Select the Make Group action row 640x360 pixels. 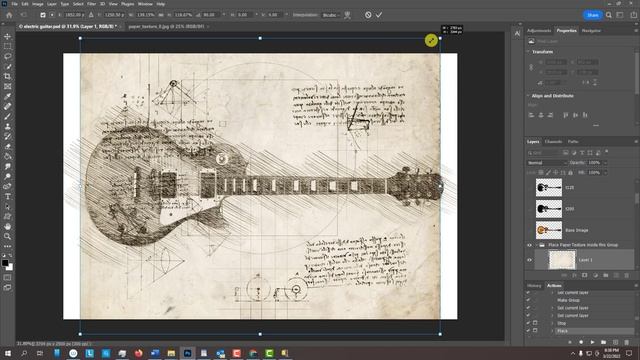(x=579, y=300)
